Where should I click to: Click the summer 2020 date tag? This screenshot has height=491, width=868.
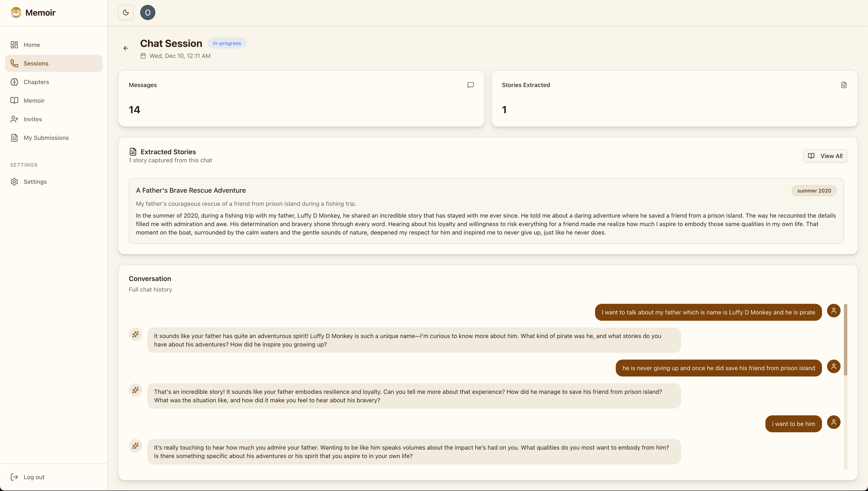click(x=814, y=191)
